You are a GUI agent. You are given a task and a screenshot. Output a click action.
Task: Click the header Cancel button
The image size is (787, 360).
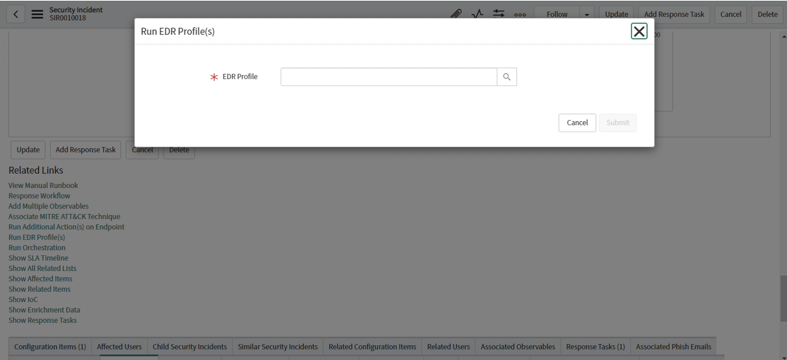[x=731, y=14]
